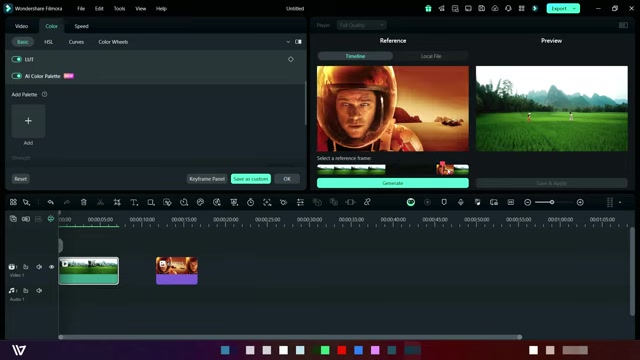This screenshot has height=360, width=640.
Task: Click the selection pointer tool icon
Action: [27, 202]
